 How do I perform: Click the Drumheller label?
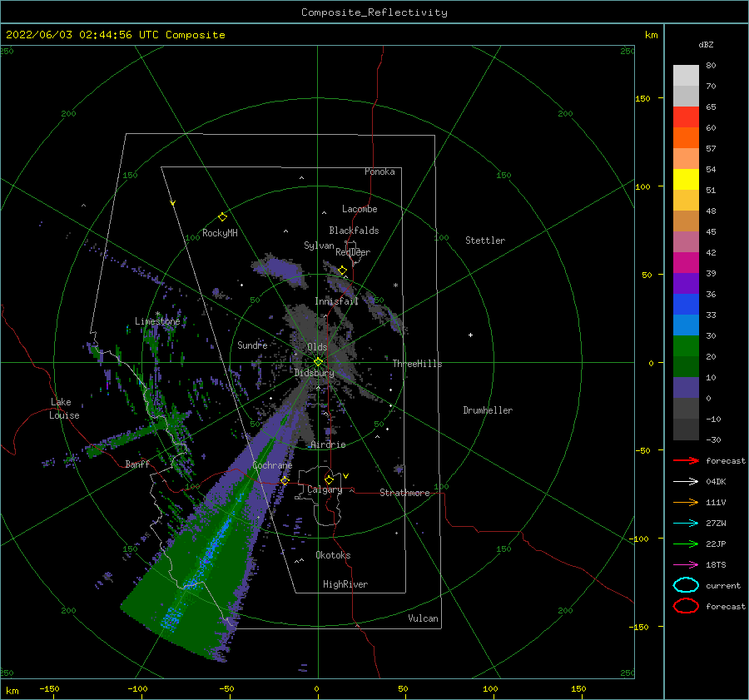(488, 410)
